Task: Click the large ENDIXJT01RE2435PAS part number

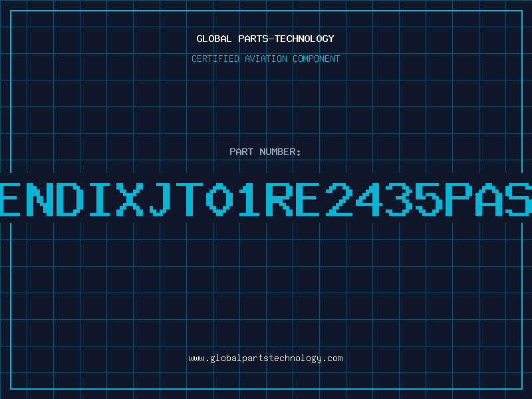Action: pos(266,199)
